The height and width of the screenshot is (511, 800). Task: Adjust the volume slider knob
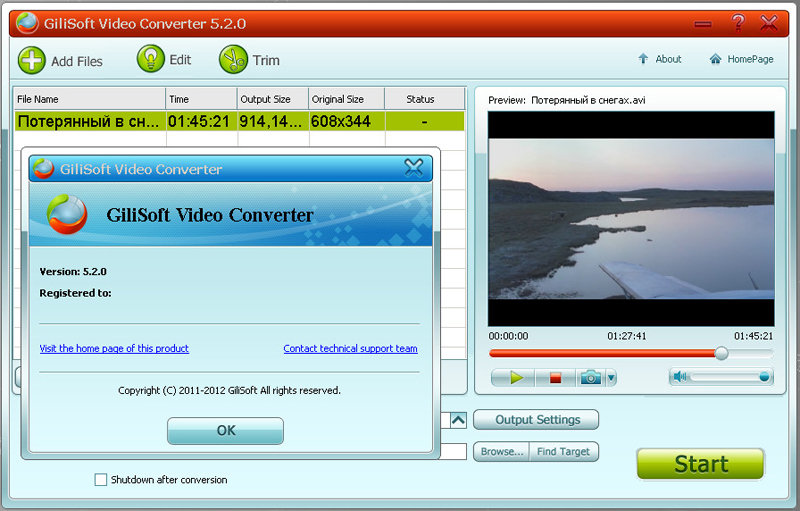(764, 377)
